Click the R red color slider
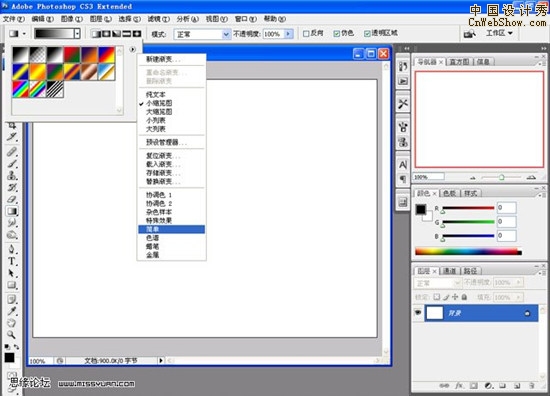The image size is (550, 396). click(x=468, y=208)
